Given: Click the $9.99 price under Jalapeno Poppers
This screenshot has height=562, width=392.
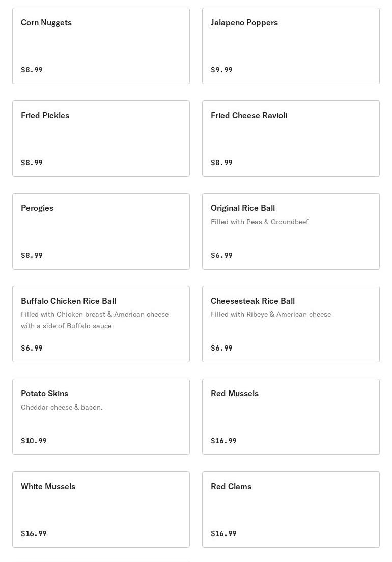Looking at the screenshot, I should click(221, 70).
